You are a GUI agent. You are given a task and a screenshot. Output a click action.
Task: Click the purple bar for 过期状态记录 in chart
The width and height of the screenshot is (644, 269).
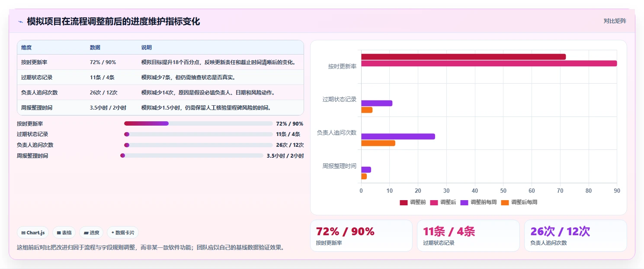[x=377, y=103]
